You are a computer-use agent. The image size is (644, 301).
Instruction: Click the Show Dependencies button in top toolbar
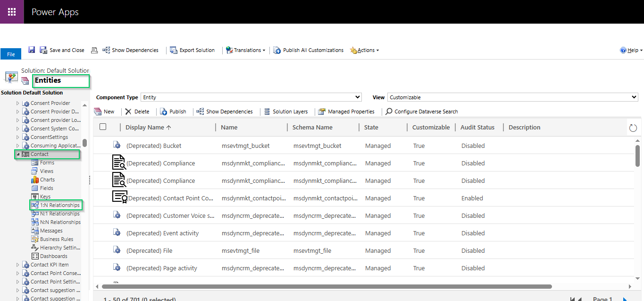click(x=130, y=50)
